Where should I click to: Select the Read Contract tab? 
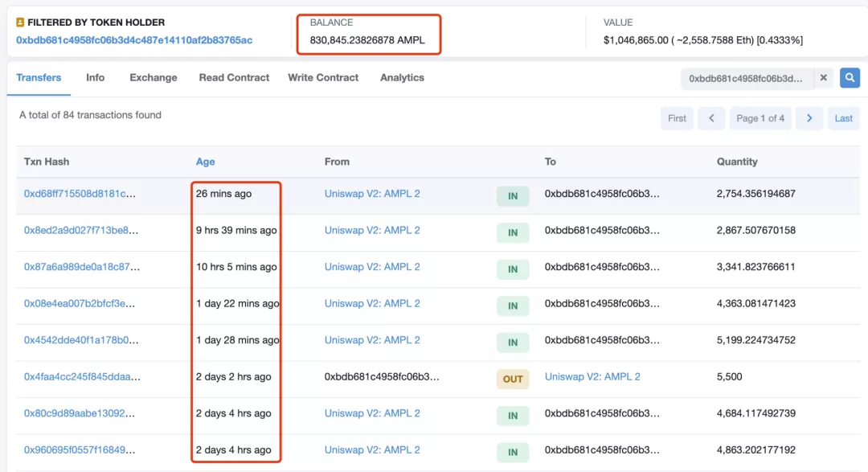pos(234,78)
